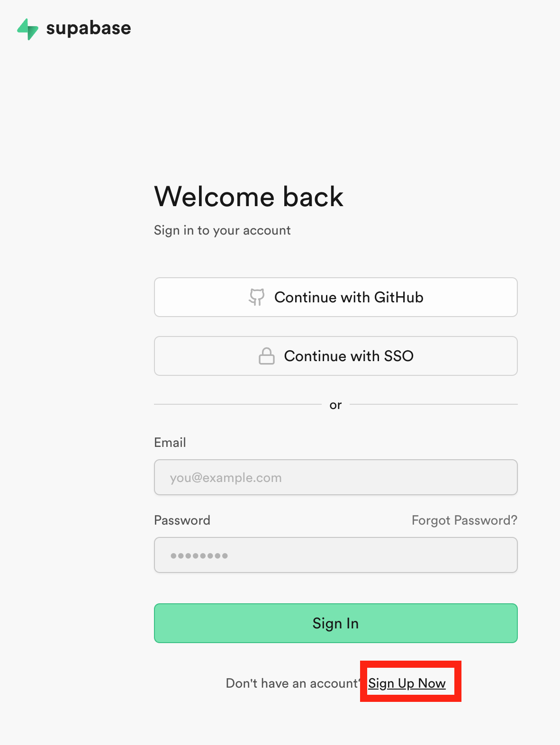The height and width of the screenshot is (745, 560).
Task: Choose Continue with GitHub
Action: [x=336, y=297]
